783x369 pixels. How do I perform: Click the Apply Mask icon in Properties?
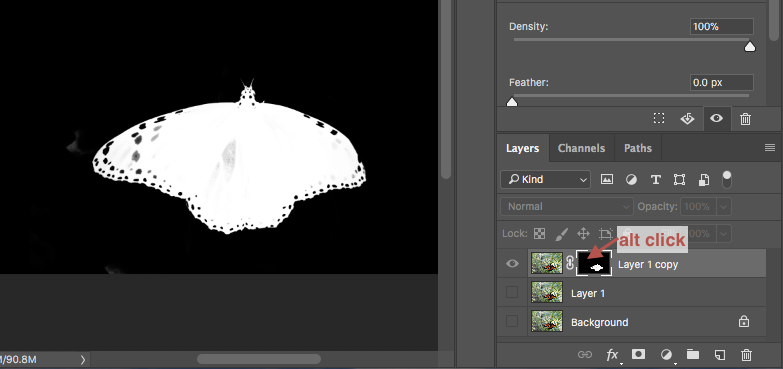click(x=688, y=118)
